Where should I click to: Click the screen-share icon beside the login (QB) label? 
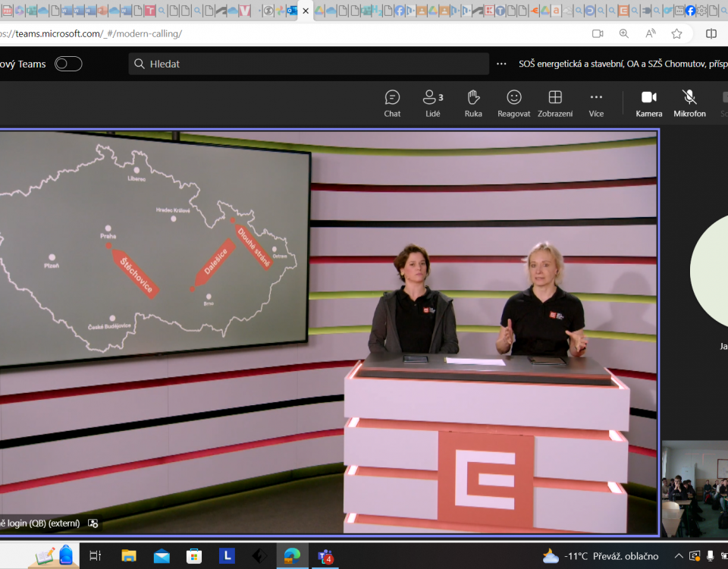(93, 523)
